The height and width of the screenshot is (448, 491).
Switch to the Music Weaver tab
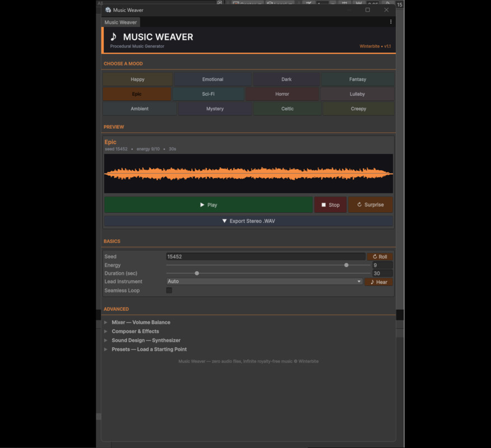pyautogui.click(x=120, y=22)
